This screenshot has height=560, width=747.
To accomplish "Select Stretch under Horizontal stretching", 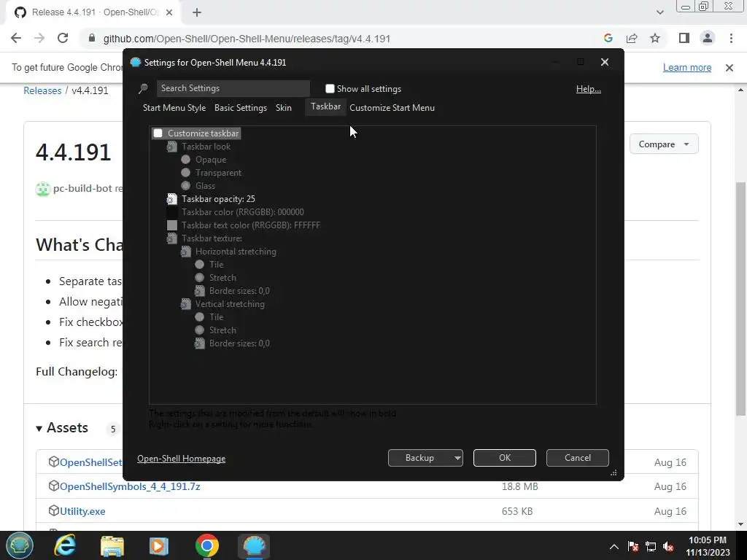I will click(200, 278).
